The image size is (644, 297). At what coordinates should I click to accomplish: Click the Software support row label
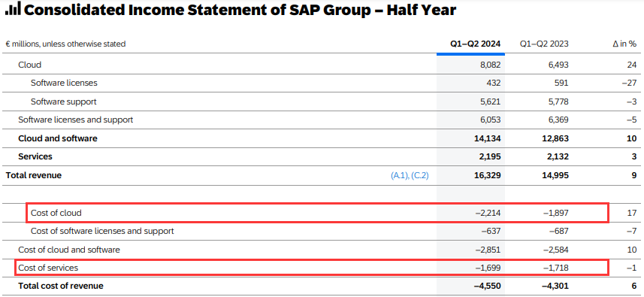coord(64,102)
